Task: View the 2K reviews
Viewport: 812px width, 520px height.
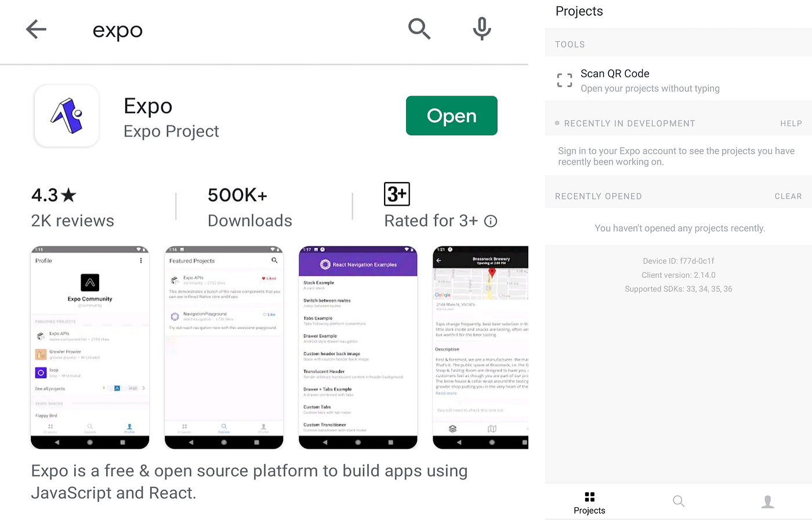Action: coord(72,220)
